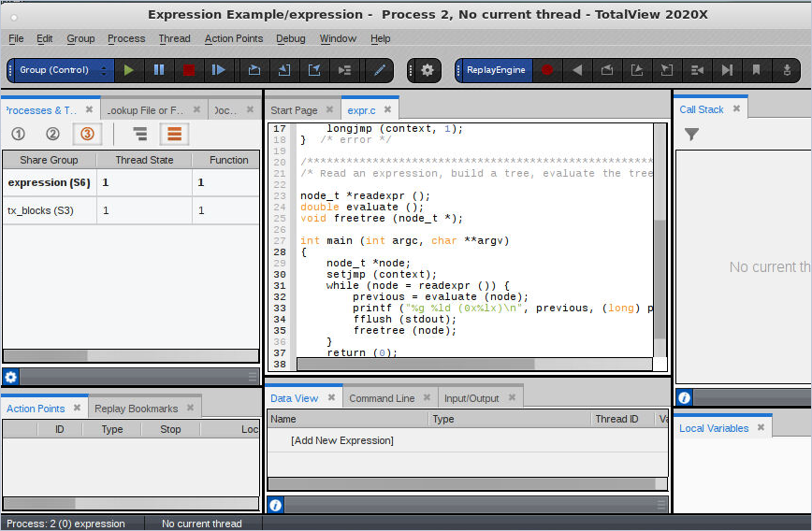Open the Action Points menu
This screenshot has height=531, width=812.
click(x=233, y=38)
